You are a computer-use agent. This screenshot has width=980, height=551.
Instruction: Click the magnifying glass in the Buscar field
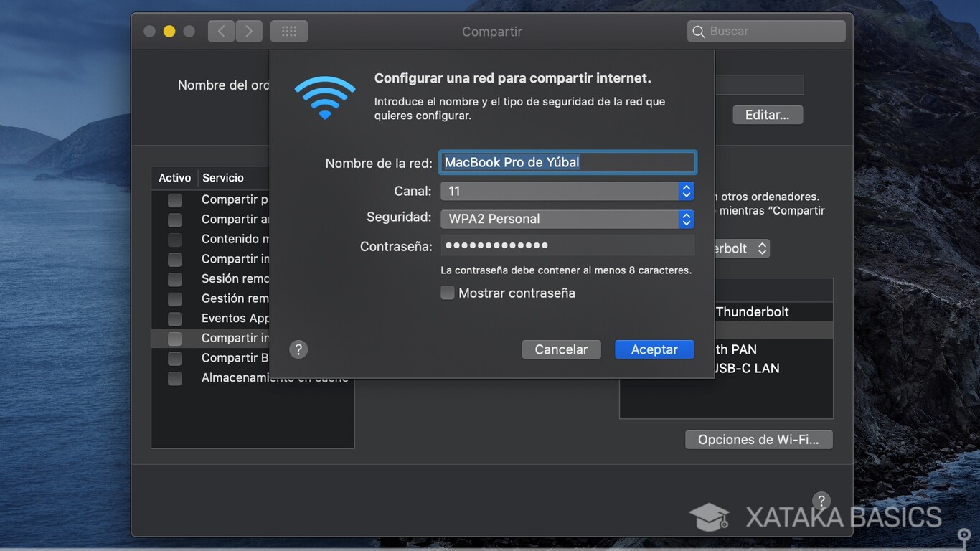698,31
